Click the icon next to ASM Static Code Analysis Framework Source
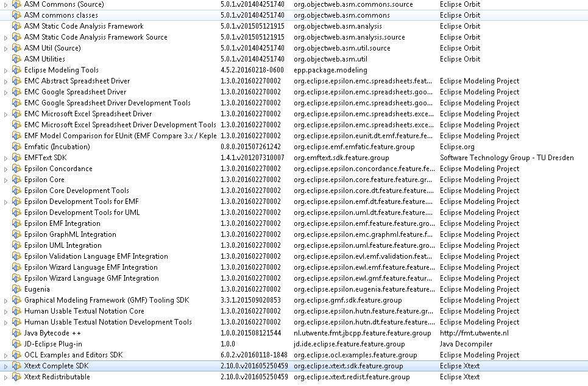The width and height of the screenshot is (588, 386). click(16, 37)
